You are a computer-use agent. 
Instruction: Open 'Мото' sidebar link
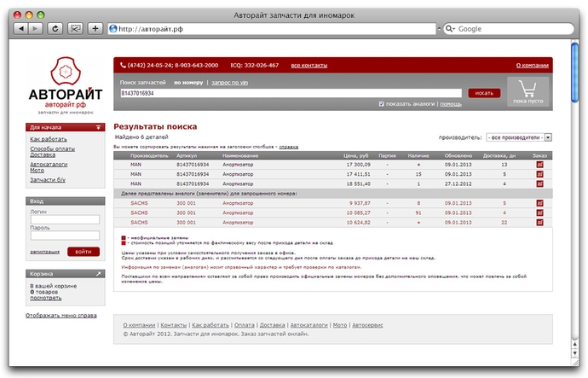[37, 171]
